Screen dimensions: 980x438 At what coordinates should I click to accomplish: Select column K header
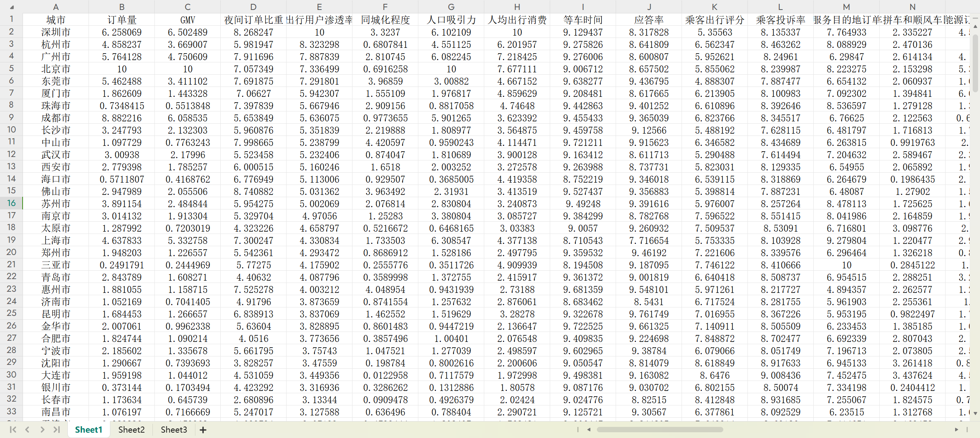click(x=715, y=7)
